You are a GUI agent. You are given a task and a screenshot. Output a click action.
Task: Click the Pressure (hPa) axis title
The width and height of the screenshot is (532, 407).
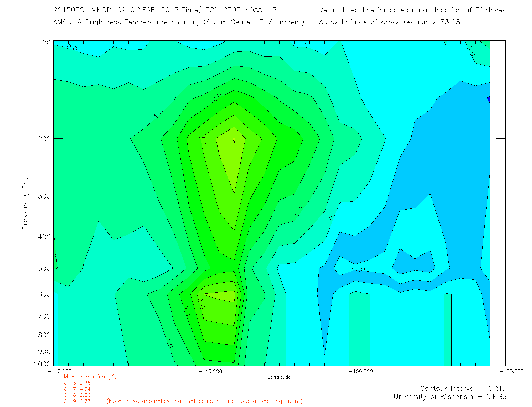(25, 204)
